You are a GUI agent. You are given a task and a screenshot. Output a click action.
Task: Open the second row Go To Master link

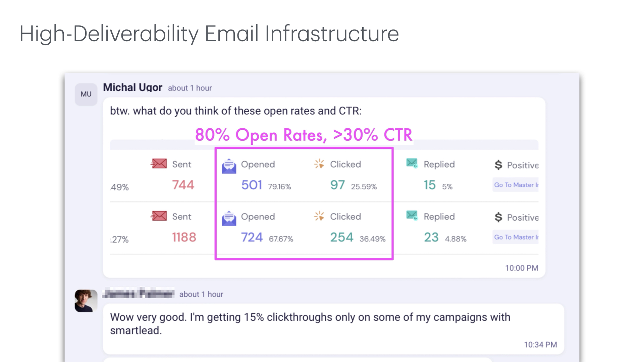pyautogui.click(x=516, y=237)
